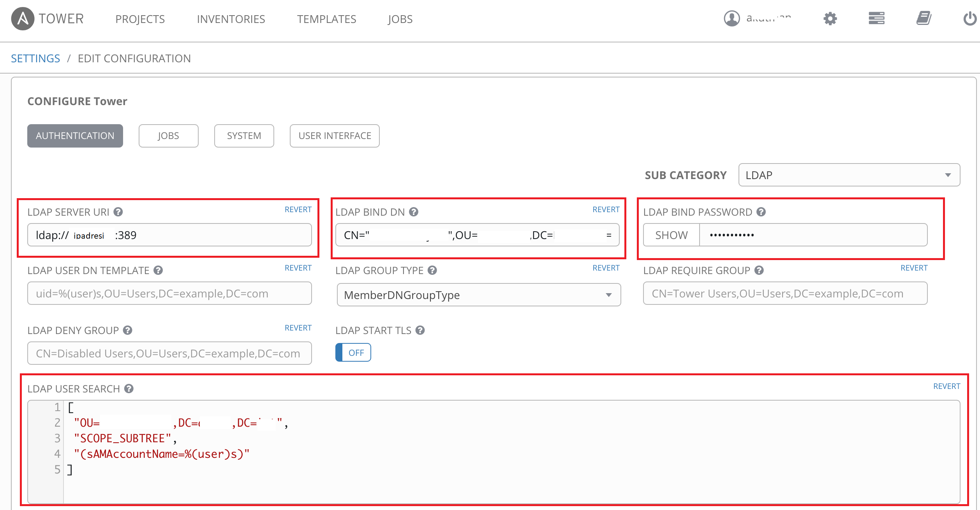
Task: Open the settings gear icon
Action: [x=830, y=18]
